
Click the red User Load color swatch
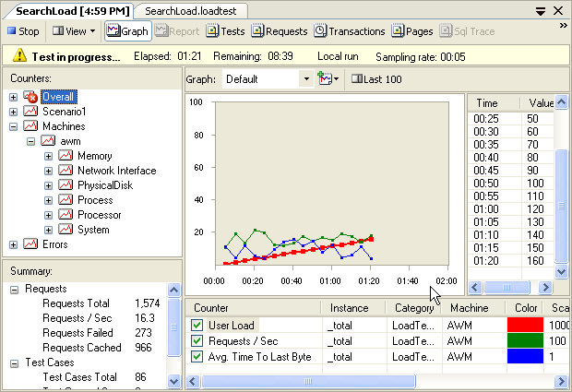(x=524, y=325)
